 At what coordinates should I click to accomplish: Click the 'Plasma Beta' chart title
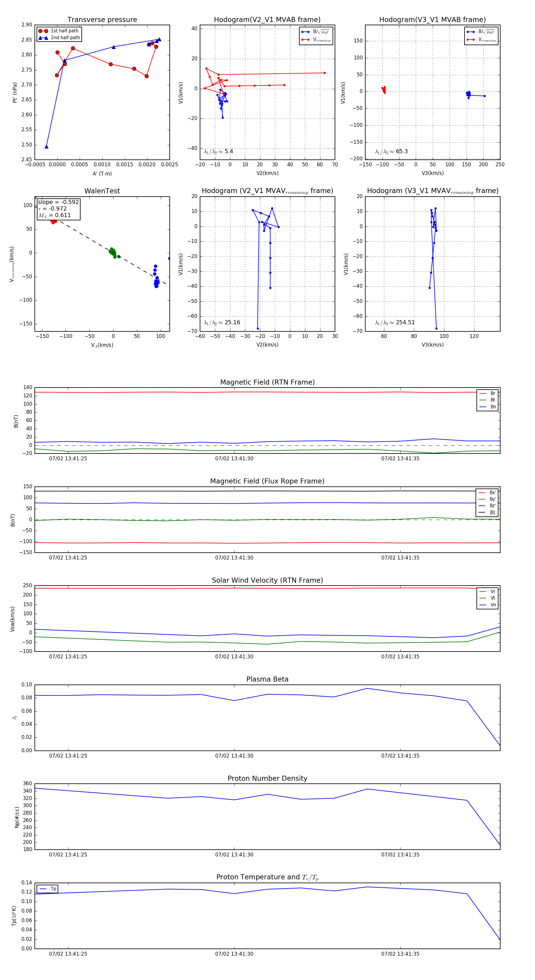[267, 679]
